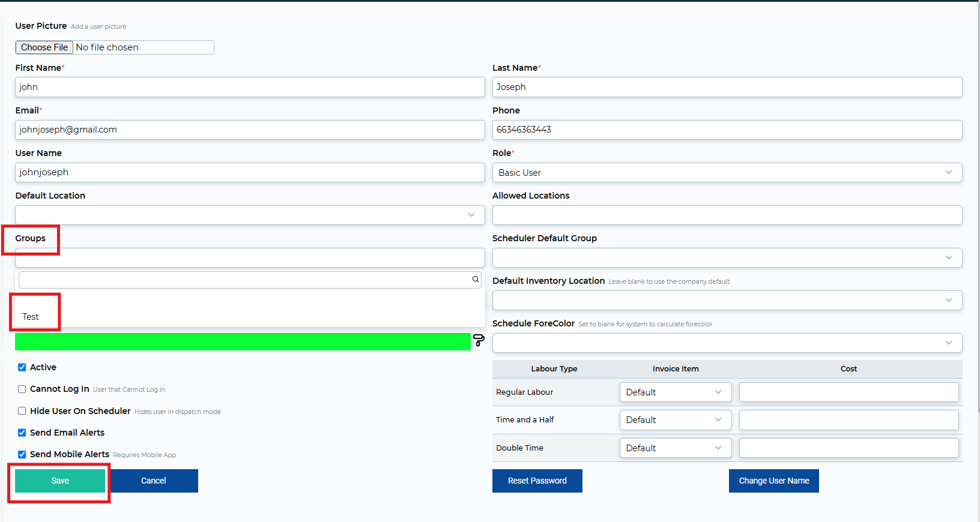Click the Email input field
The width and height of the screenshot is (980, 522).
[x=250, y=130]
